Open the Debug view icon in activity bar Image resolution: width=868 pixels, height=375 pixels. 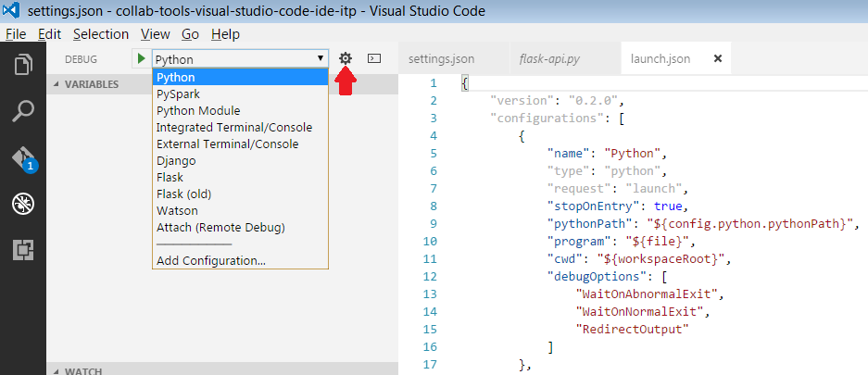[x=23, y=205]
